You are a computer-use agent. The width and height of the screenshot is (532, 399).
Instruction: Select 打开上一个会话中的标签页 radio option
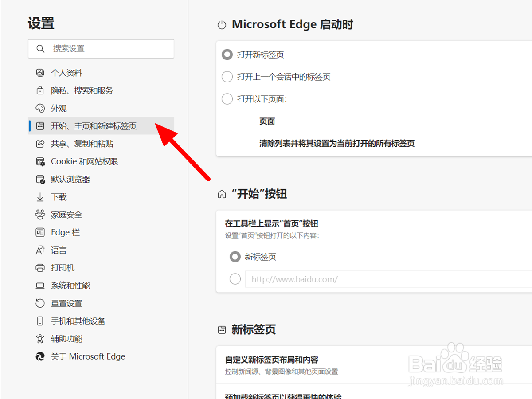[227, 77]
